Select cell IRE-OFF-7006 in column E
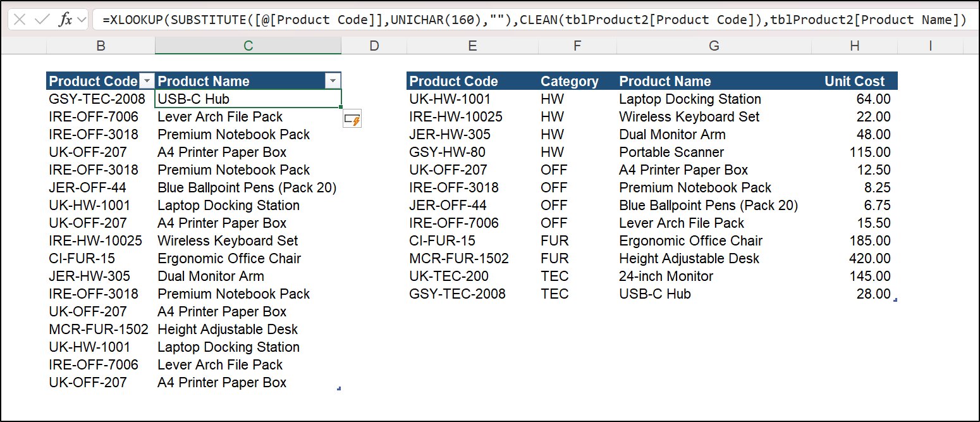Image resolution: width=980 pixels, height=422 pixels. click(472, 223)
